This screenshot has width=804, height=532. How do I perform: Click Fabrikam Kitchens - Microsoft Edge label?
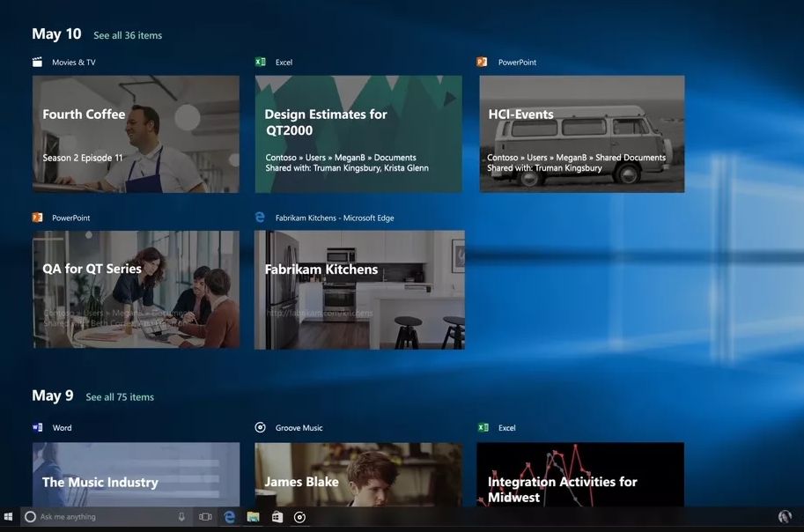click(x=335, y=218)
